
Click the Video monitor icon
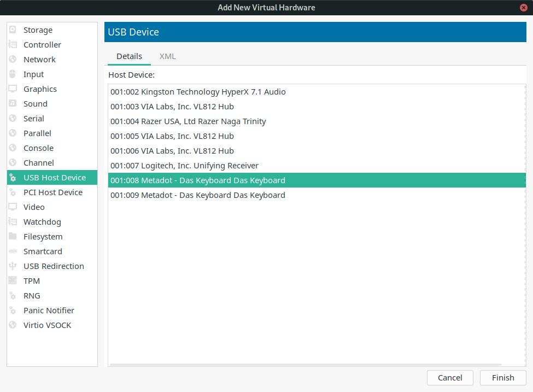(13, 207)
